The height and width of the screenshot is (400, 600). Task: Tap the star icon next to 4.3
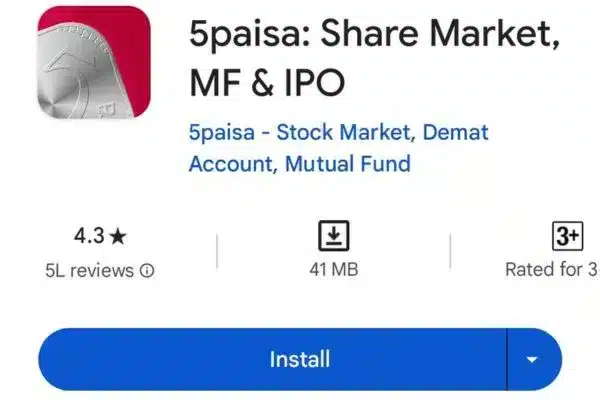119,237
